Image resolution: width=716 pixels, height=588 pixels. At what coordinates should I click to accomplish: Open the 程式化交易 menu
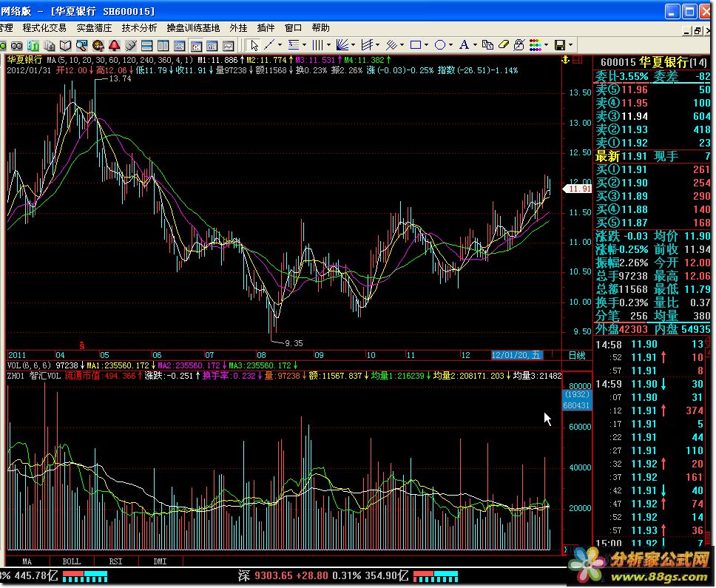pyautogui.click(x=44, y=28)
